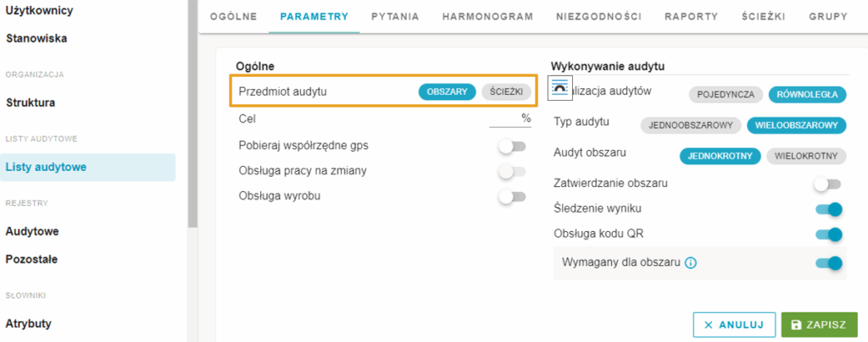This screenshot has height=342, width=868.
Task: Click the info icon beside Wymagany dla obszaru
Action: 690,263
